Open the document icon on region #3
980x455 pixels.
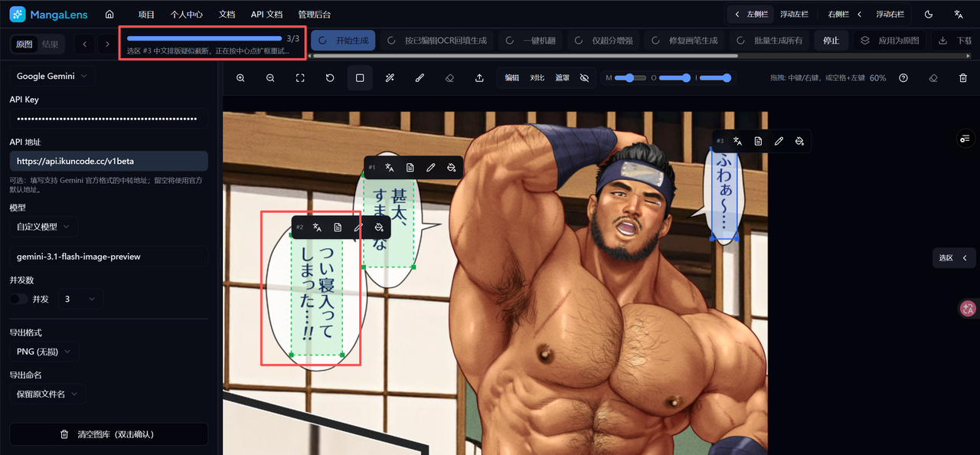click(x=758, y=141)
